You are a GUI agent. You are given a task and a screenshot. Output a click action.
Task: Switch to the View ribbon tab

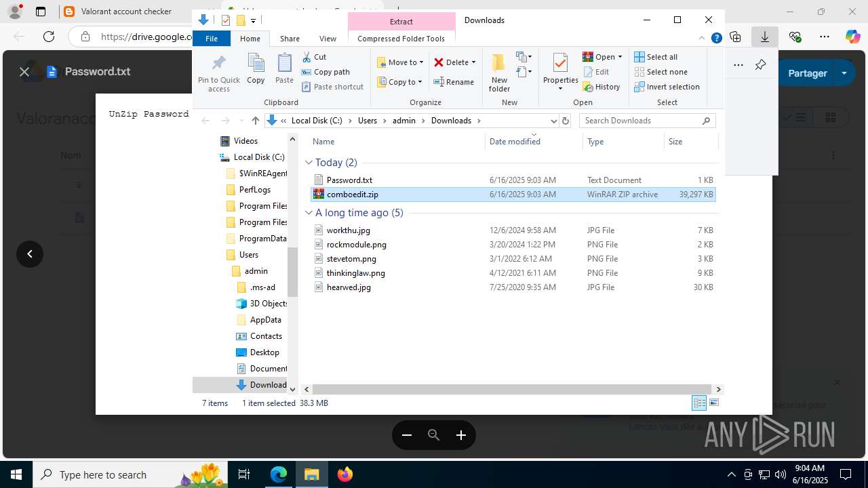pos(328,39)
